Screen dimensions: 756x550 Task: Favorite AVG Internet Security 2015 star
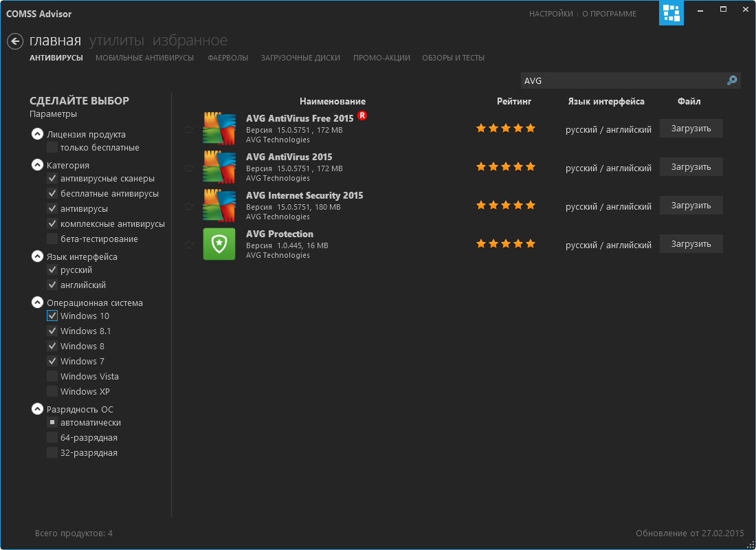(189, 206)
